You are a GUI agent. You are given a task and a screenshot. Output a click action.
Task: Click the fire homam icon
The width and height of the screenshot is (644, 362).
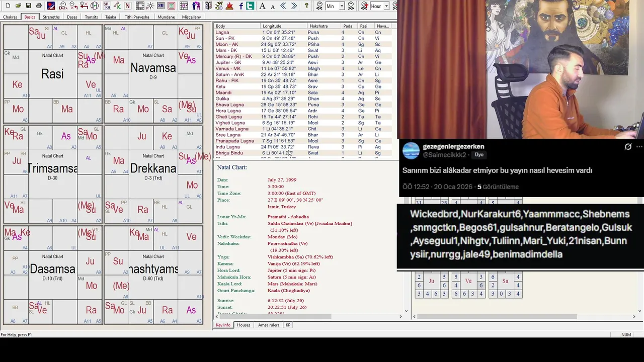tap(229, 6)
